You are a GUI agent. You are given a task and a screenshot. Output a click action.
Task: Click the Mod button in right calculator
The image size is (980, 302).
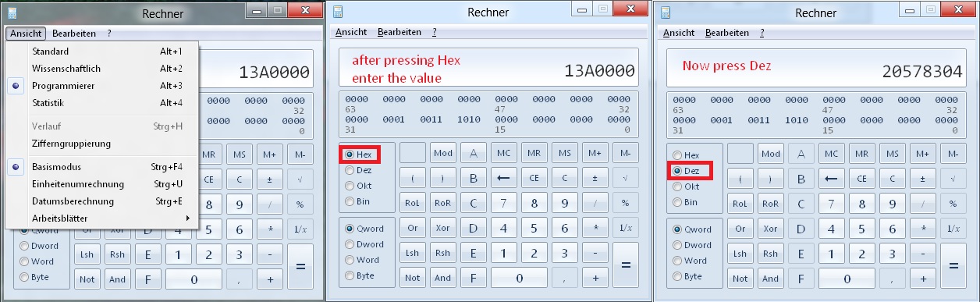click(x=770, y=153)
